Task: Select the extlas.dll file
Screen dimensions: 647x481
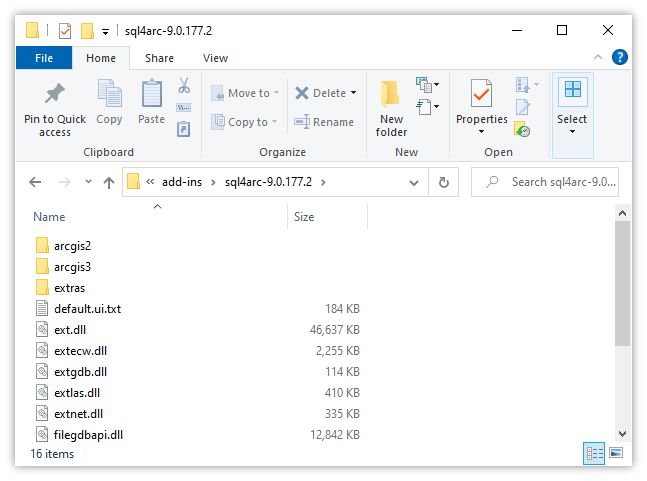Action: 68,393
